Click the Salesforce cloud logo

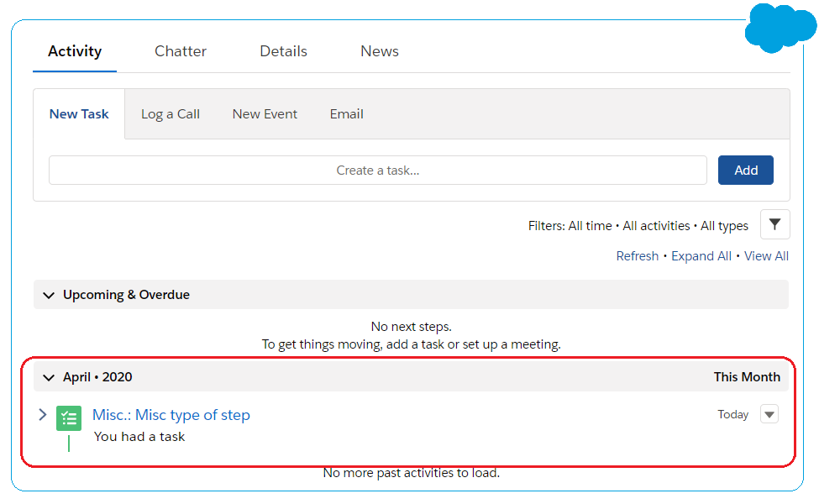pos(780,28)
